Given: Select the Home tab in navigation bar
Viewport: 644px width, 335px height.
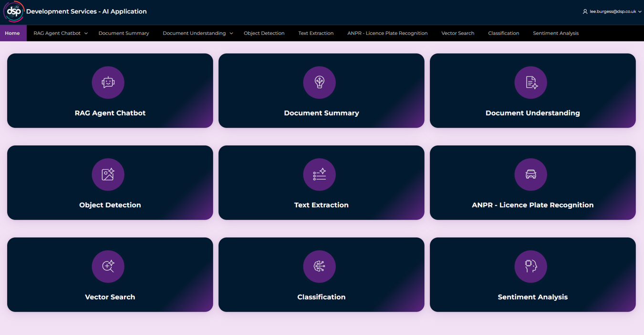Looking at the screenshot, I should (x=12, y=33).
